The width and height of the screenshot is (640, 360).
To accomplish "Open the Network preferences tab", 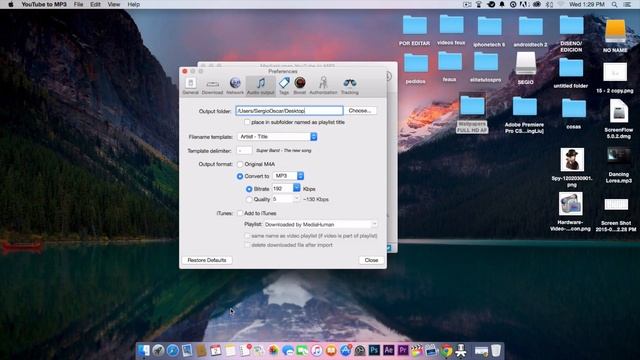I will coord(235,86).
